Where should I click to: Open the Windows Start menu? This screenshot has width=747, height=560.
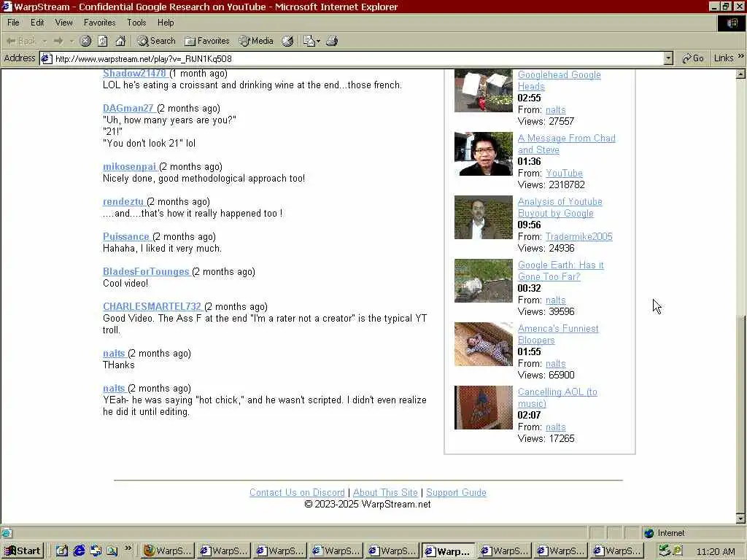[x=23, y=551]
